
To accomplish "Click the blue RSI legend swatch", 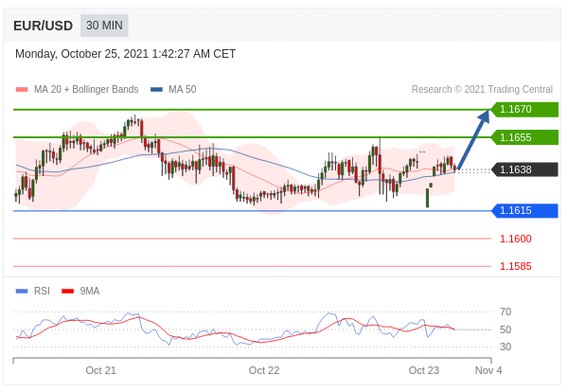I will (22, 291).
